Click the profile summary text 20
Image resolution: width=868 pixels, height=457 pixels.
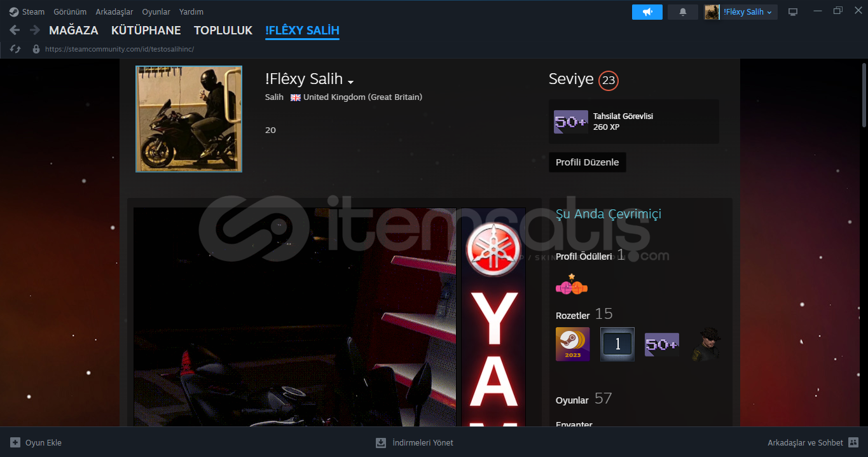click(270, 130)
